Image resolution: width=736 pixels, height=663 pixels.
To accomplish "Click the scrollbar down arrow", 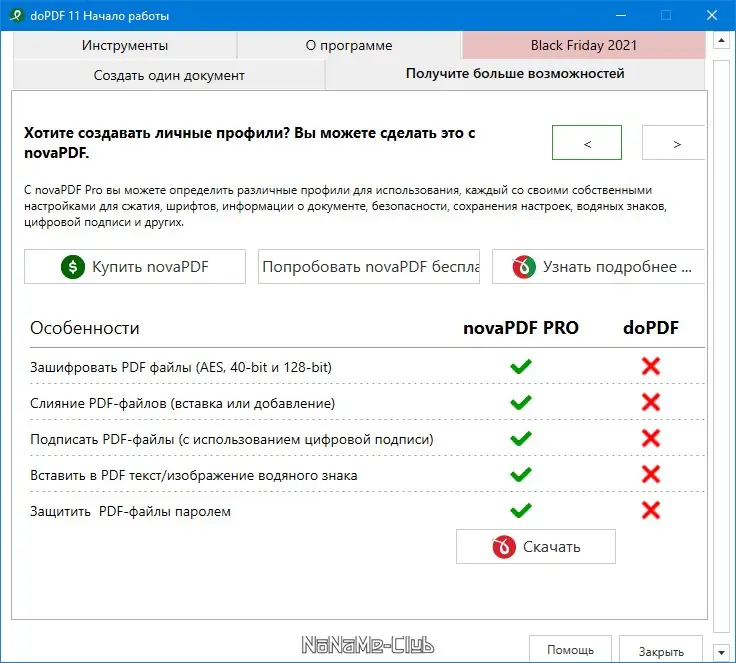I will click(721, 652).
